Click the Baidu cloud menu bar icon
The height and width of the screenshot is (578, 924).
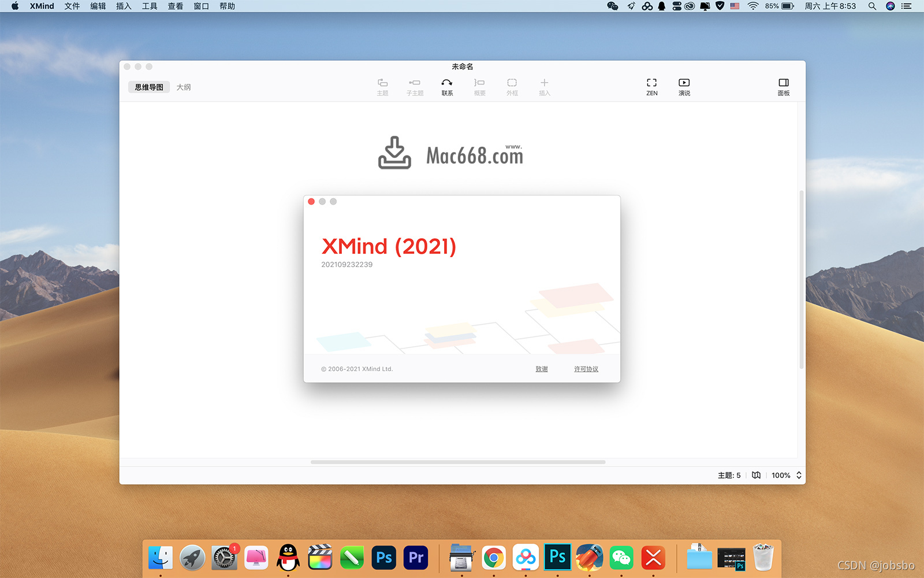coord(647,6)
